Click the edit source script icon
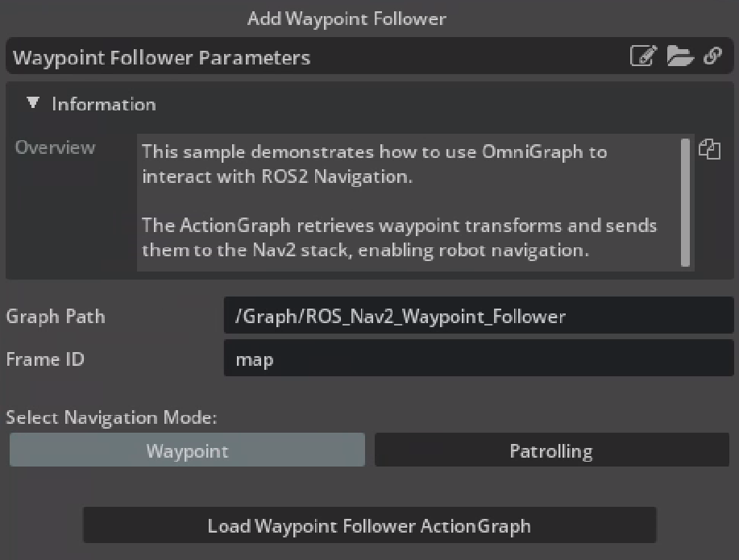Screen dimensions: 739x560 [642, 56]
